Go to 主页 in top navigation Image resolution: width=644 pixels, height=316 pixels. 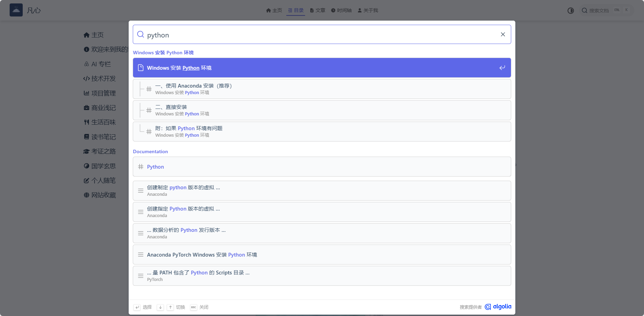tap(274, 10)
